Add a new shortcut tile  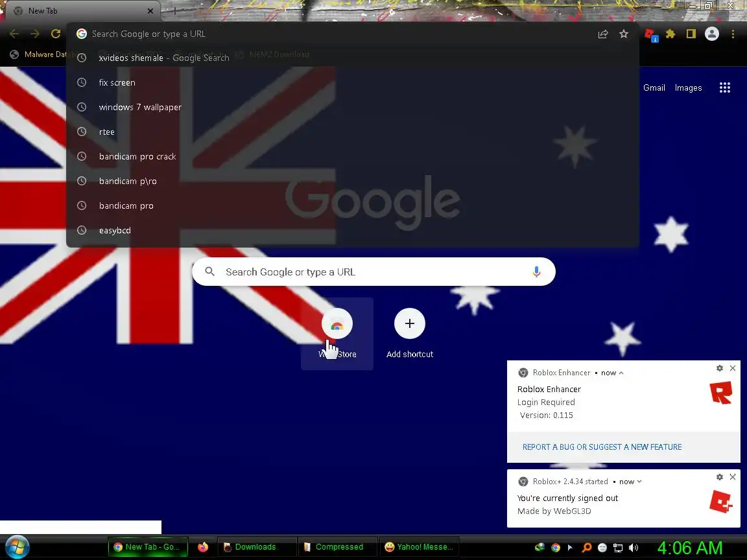tap(410, 333)
